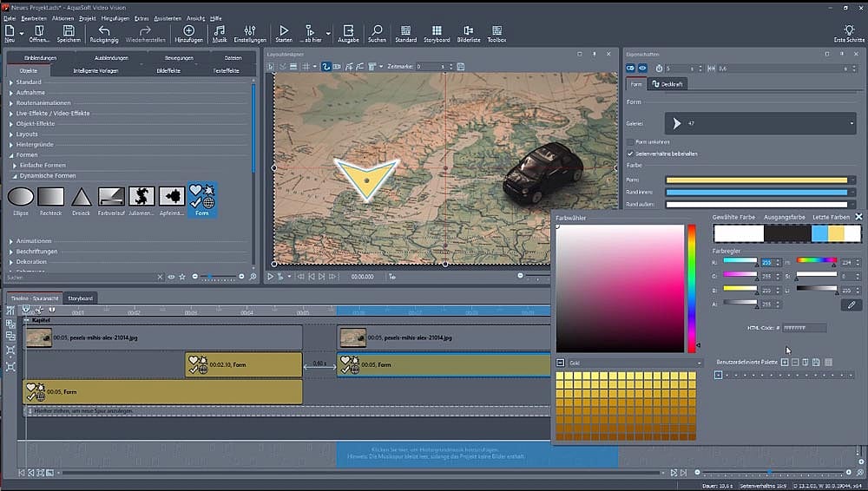The width and height of the screenshot is (868, 491).
Task: Click the Speichern save icon
Action: point(69,33)
